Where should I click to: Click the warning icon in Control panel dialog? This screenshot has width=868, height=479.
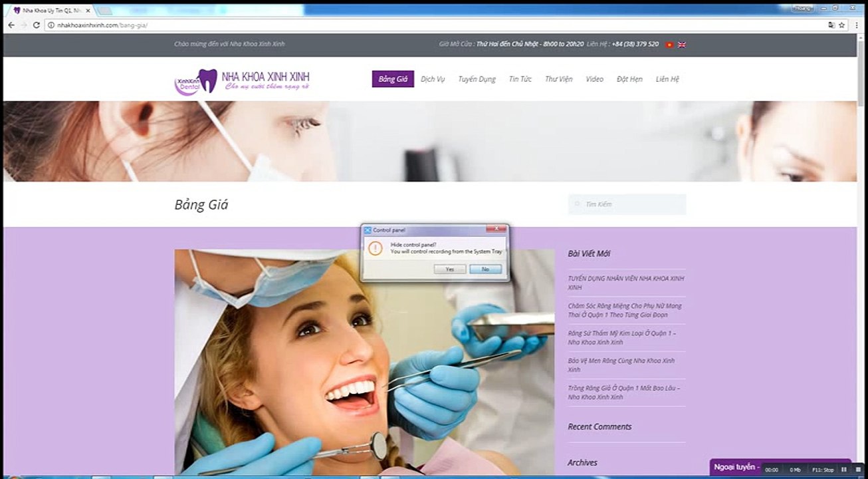click(x=376, y=248)
